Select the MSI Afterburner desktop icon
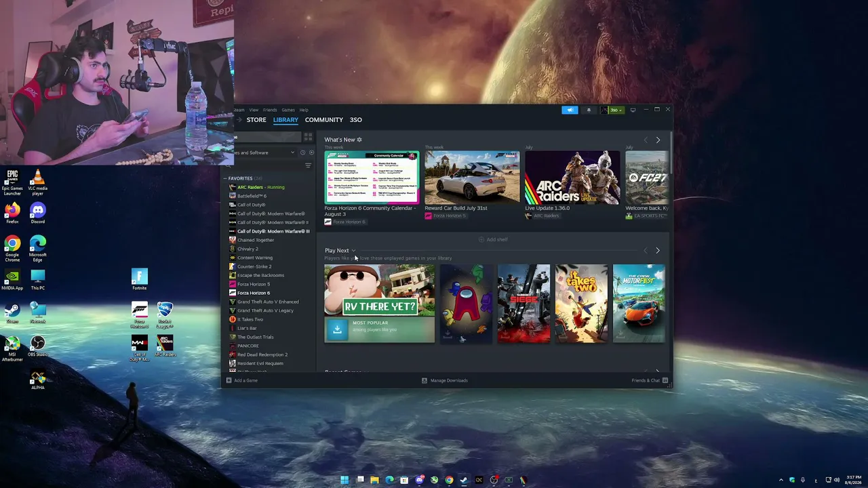 12,349
